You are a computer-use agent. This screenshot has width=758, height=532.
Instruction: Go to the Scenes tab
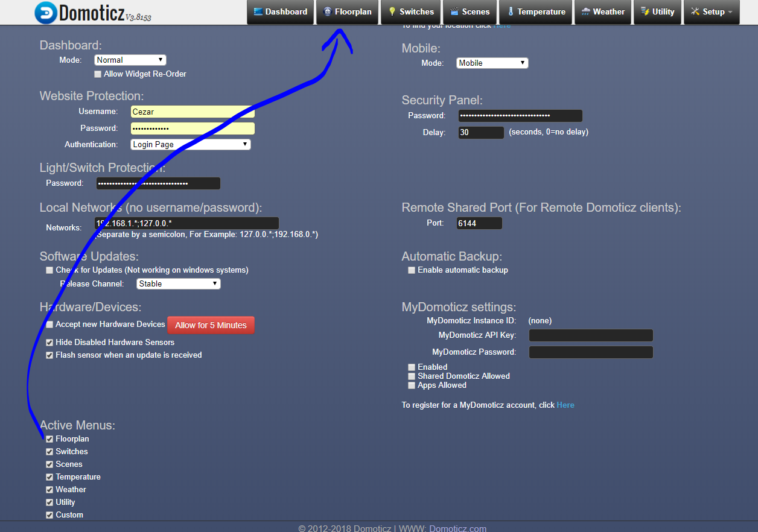point(470,12)
